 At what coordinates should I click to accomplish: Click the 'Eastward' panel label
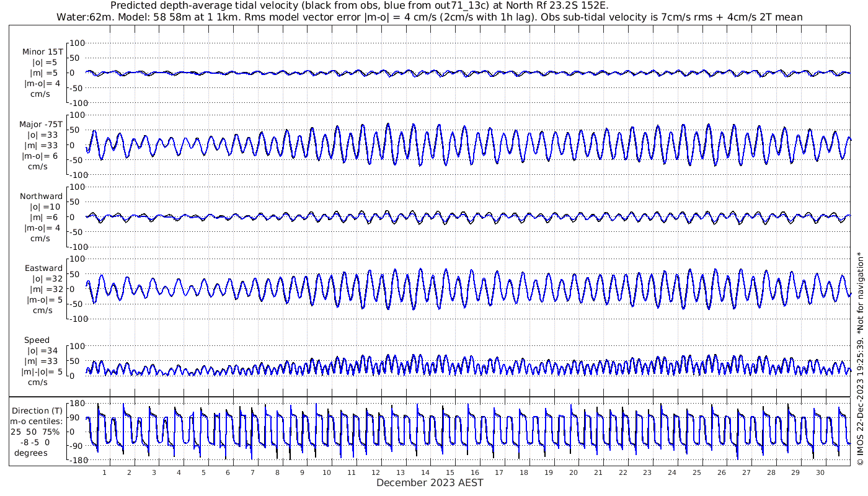43,268
